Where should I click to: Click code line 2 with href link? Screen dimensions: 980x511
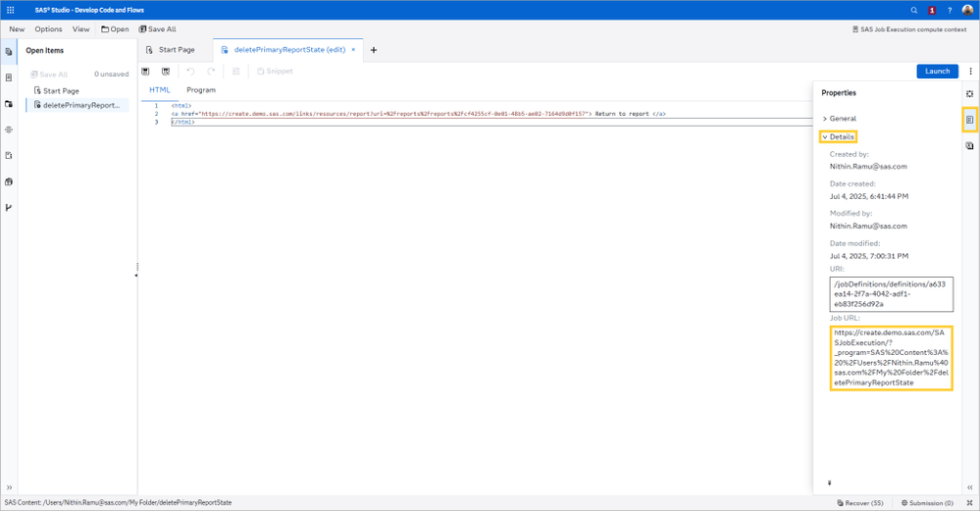(419, 115)
